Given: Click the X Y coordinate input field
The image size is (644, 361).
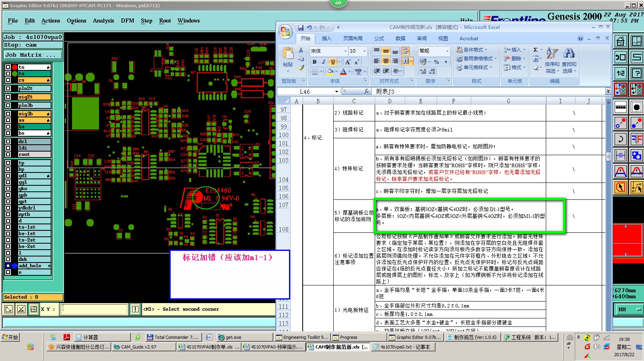Looking at the screenshot, I should 94,309.
